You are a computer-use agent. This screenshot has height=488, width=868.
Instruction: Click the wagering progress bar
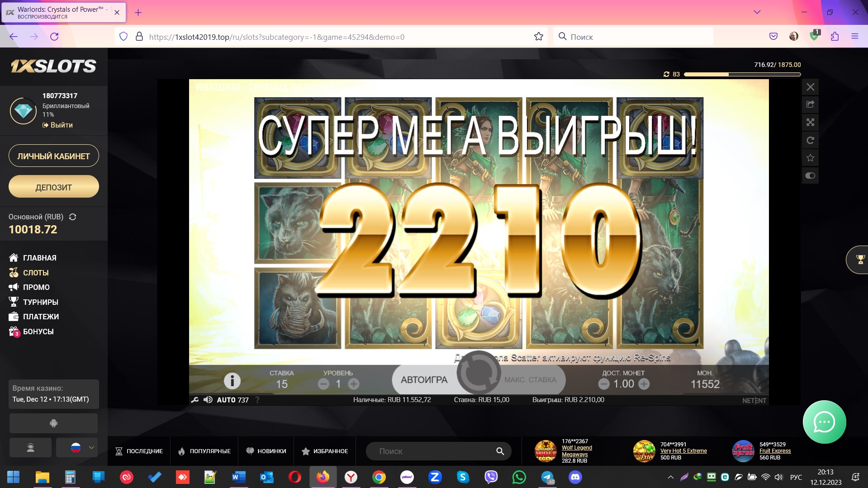coord(742,74)
